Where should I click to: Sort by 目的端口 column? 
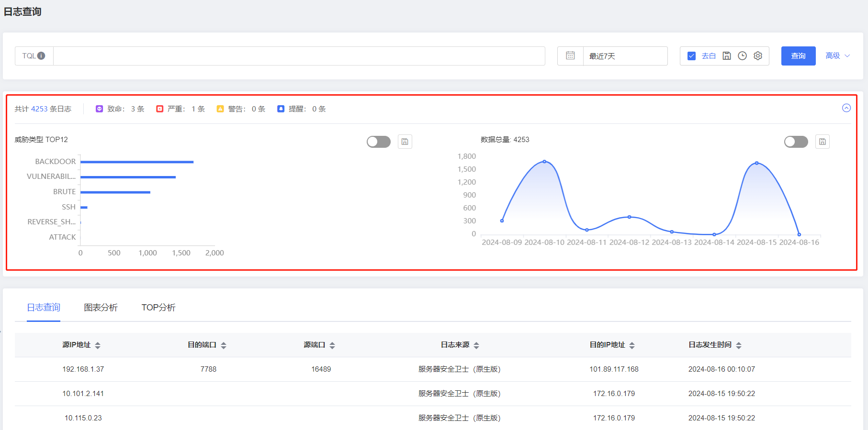pos(224,345)
